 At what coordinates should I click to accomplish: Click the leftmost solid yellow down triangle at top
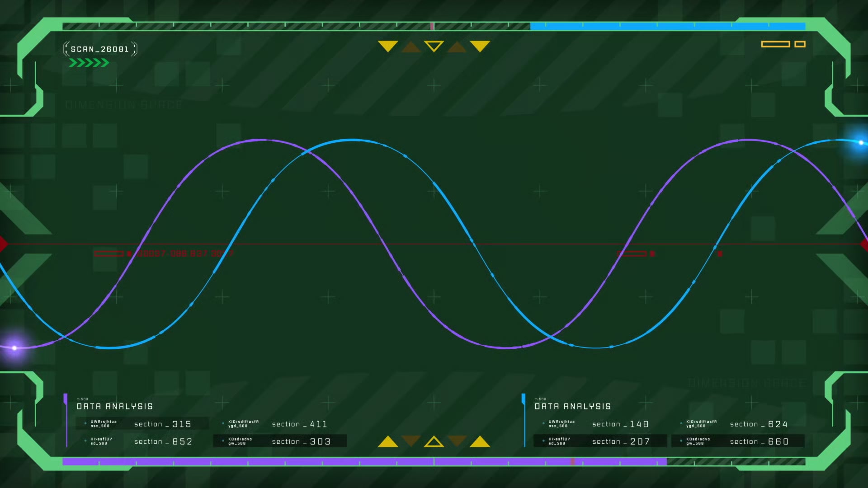(x=388, y=46)
